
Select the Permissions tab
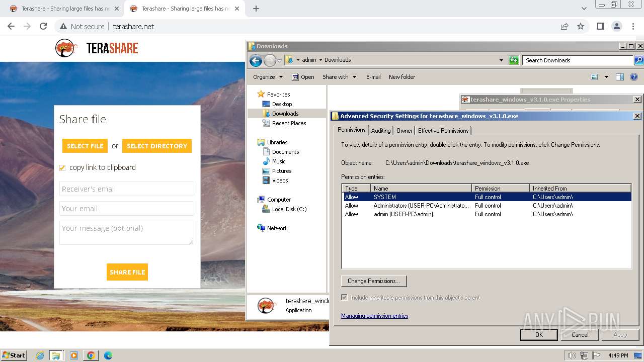(x=351, y=130)
